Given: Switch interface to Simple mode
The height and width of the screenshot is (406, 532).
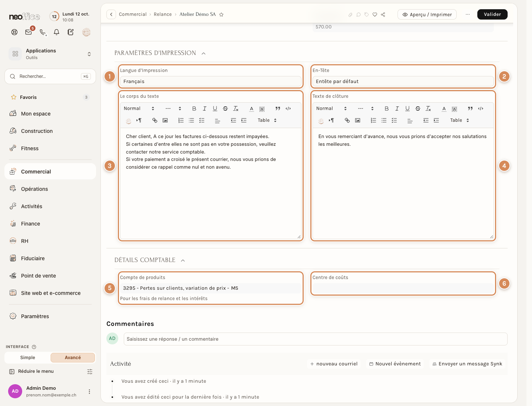Looking at the screenshot, I should click(28, 358).
